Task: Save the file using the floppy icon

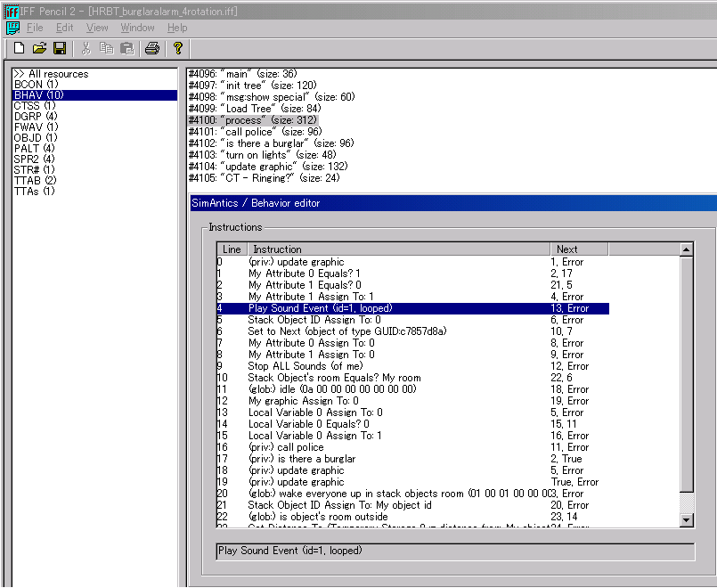Action: pyautogui.click(x=60, y=48)
